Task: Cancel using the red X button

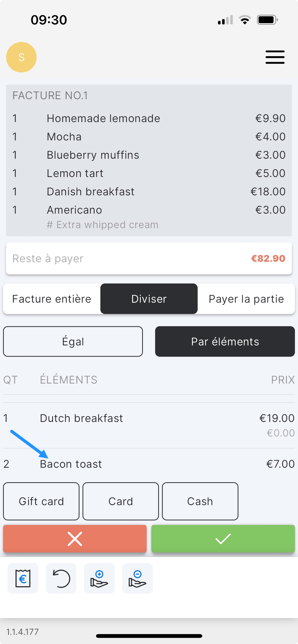Action: tap(75, 539)
